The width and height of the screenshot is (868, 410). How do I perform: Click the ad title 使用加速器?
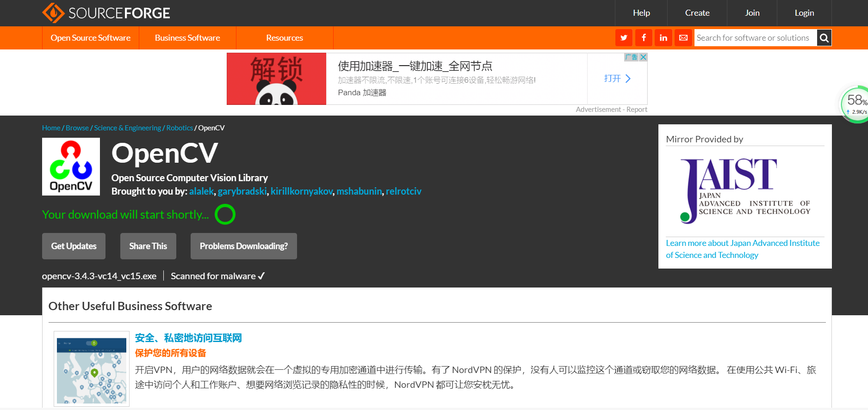[415, 66]
